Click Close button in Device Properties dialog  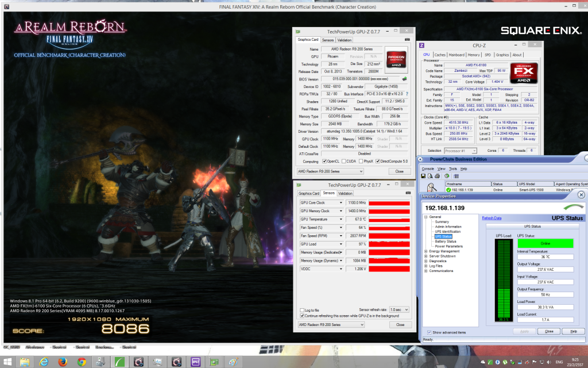(549, 331)
